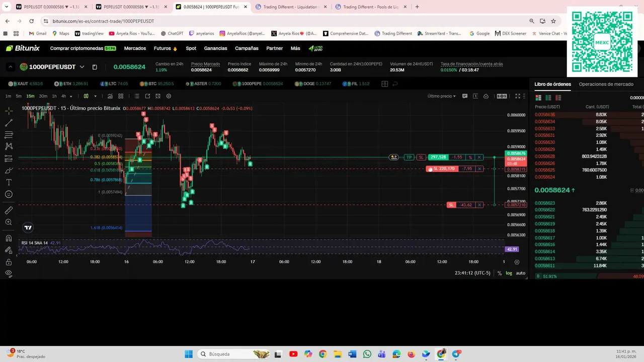The height and width of the screenshot is (362, 644).
Task: Open the 1000PEPEUSDT pair selector dropdown
Action: click(x=82, y=67)
